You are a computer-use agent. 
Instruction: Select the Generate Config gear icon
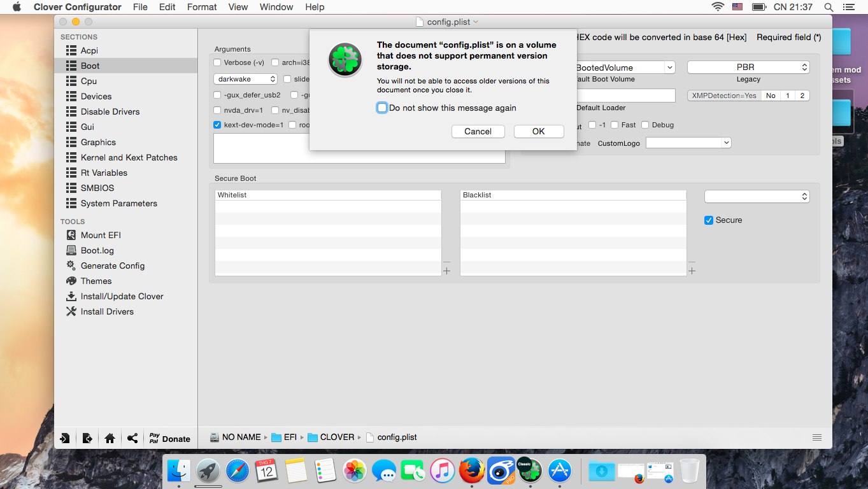(x=71, y=266)
